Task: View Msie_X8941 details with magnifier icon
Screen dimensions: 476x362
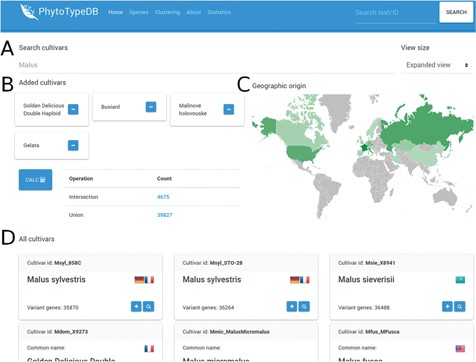Action: (x=460, y=306)
